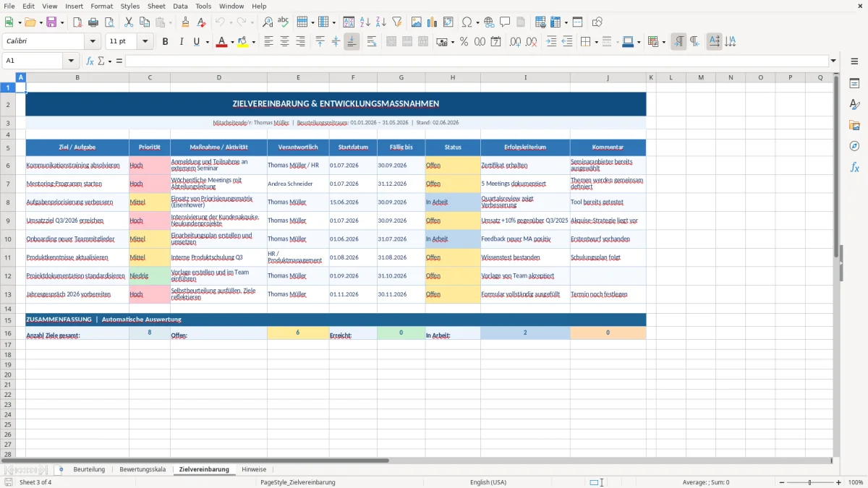
Task: Click 100% zoom level in status bar
Action: click(856, 482)
